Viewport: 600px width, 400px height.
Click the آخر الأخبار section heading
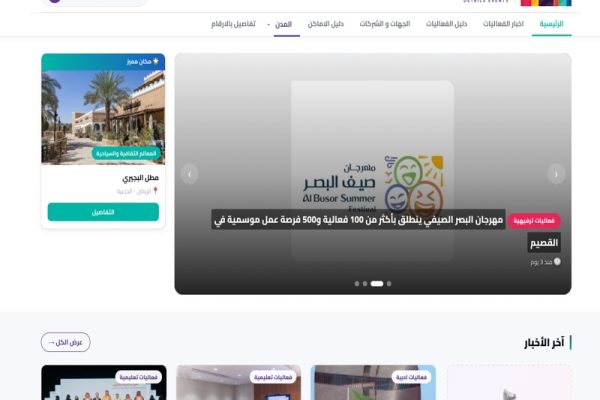tap(544, 343)
